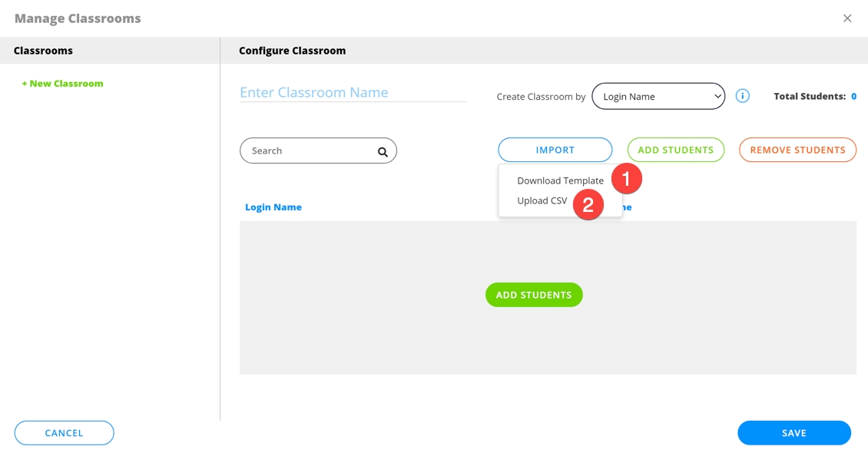This screenshot has height=453, width=868.
Task: Click the info icon beside Login Name dropdown
Action: 742,96
